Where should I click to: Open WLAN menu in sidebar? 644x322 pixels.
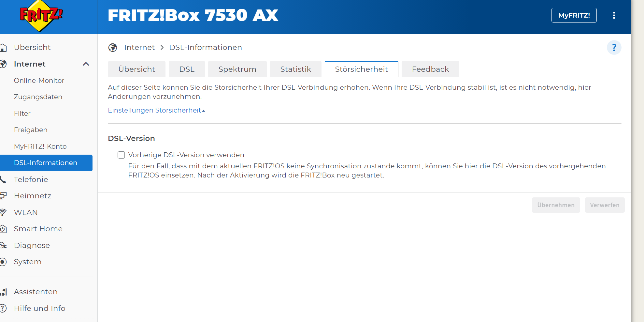click(x=26, y=212)
